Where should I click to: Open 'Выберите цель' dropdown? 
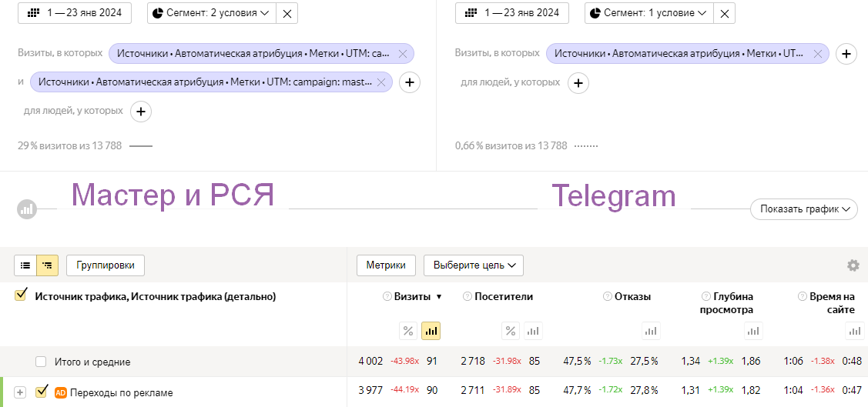coord(474,265)
